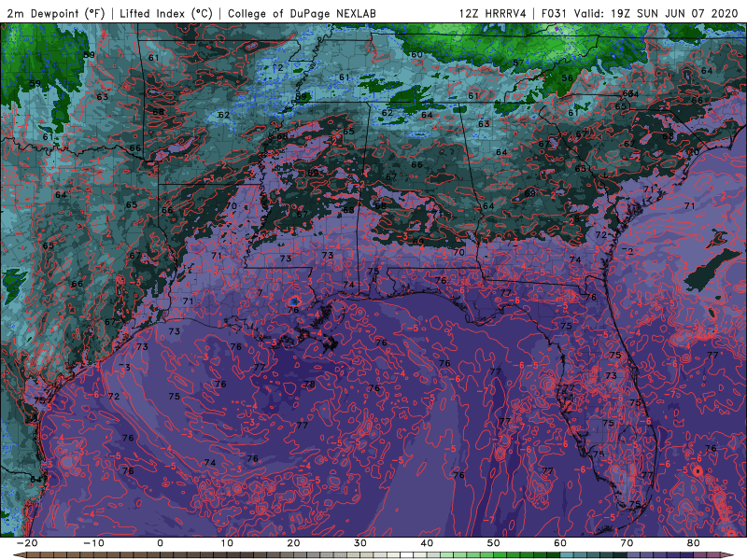
Task: Click the '70' label on color scale
Action: tap(627, 543)
